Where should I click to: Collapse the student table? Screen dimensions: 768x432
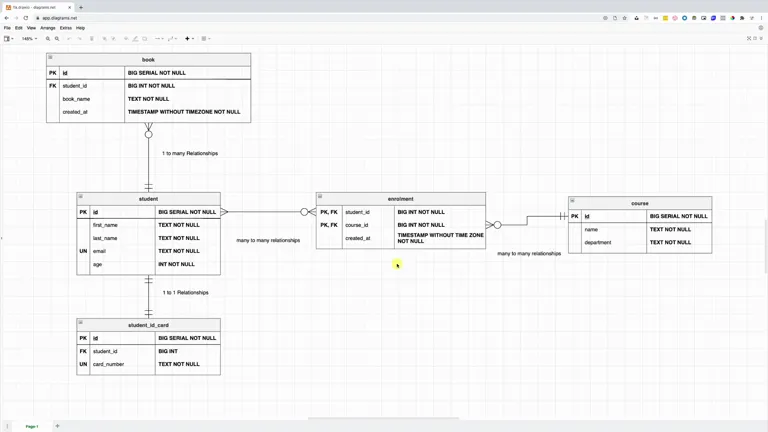pos(81,196)
